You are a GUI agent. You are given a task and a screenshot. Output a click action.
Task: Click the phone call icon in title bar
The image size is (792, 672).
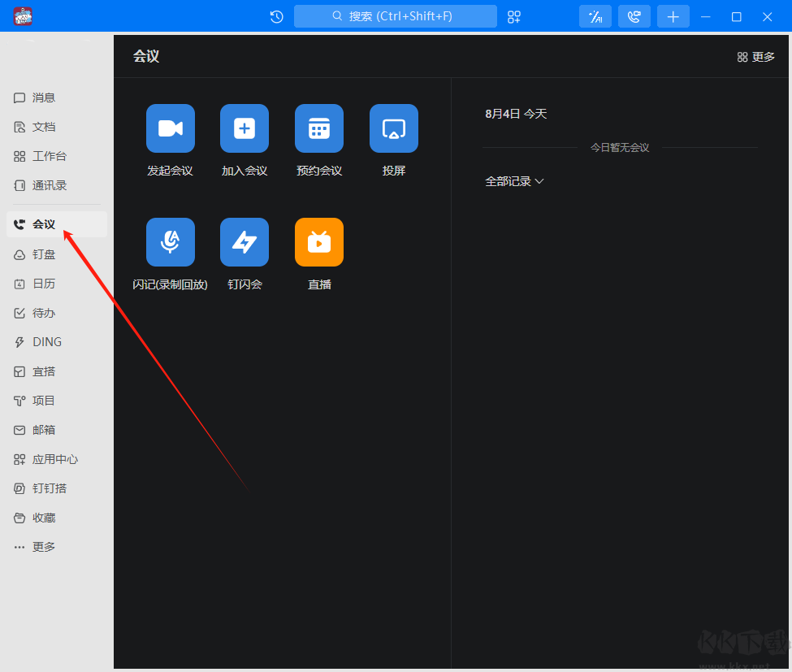click(x=634, y=17)
